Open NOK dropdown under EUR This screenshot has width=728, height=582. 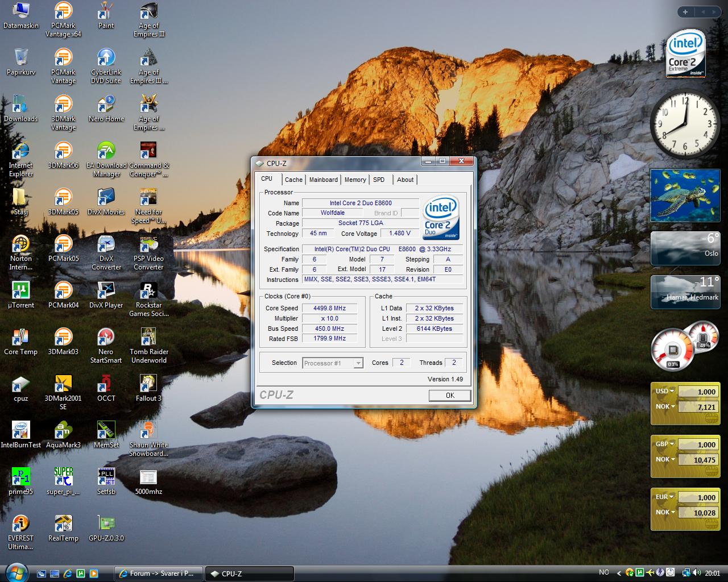(664, 512)
